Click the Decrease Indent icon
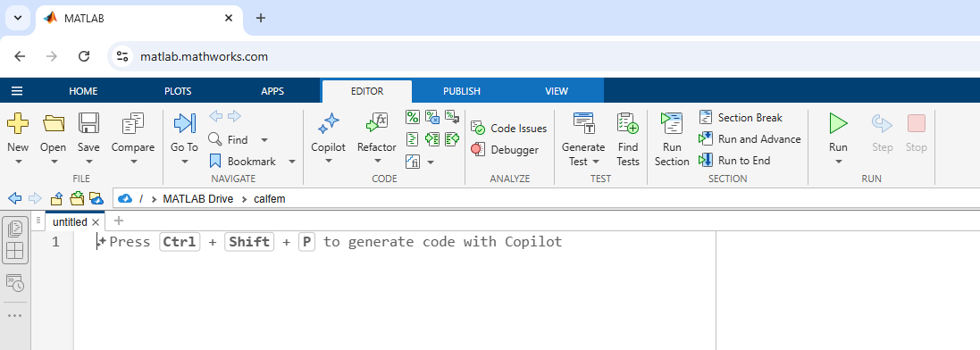 coord(452,138)
